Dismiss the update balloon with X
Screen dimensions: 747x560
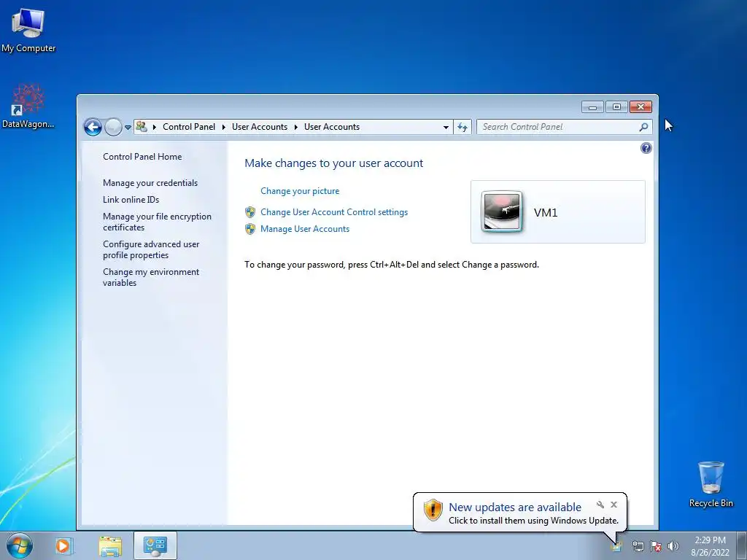[x=614, y=505]
